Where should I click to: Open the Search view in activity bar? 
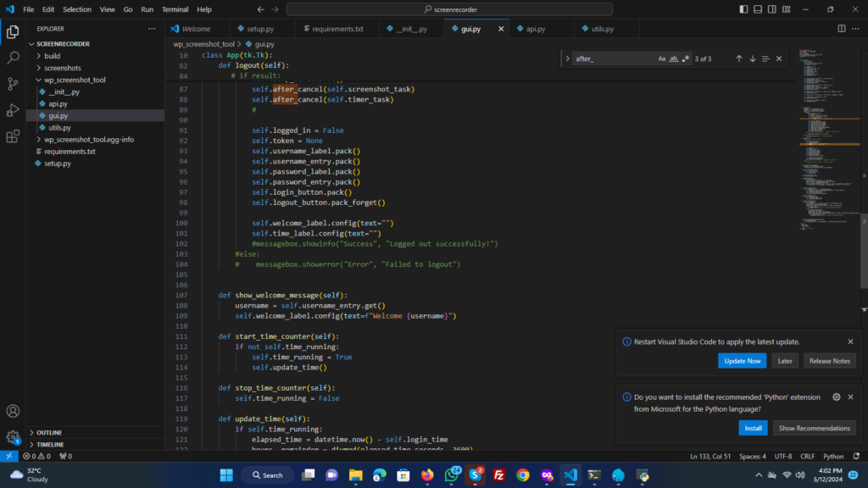pyautogui.click(x=13, y=58)
